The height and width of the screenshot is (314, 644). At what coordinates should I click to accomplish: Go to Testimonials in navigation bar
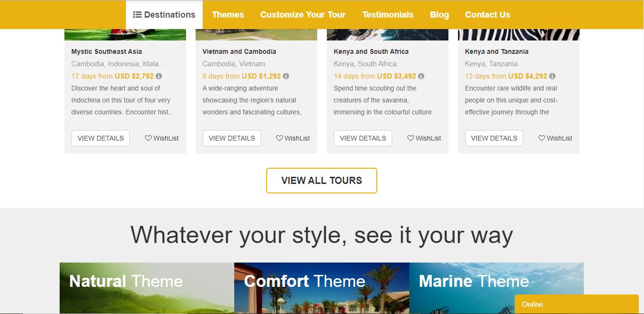[x=387, y=15]
